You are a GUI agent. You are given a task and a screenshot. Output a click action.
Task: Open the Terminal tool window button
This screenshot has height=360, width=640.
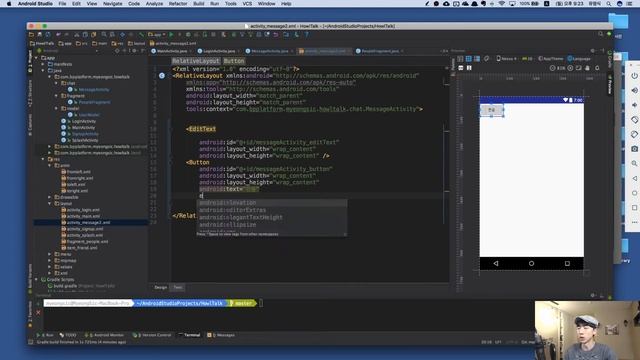click(x=189, y=335)
